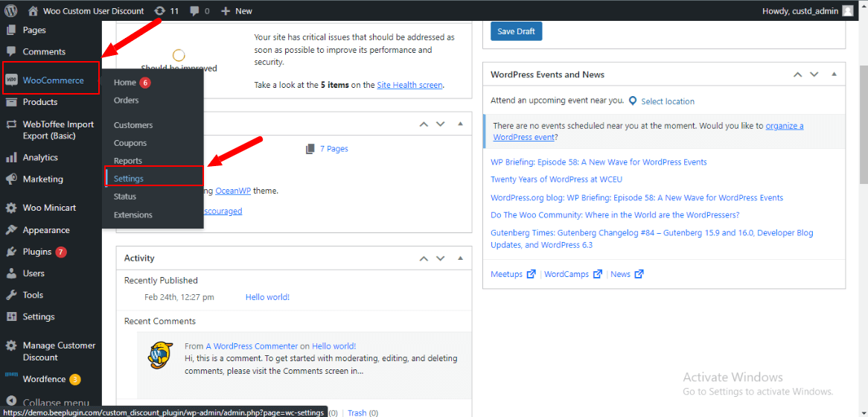Open the Woo Minicart menu
This screenshot has height=417, width=868.
click(x=51, y=208)
